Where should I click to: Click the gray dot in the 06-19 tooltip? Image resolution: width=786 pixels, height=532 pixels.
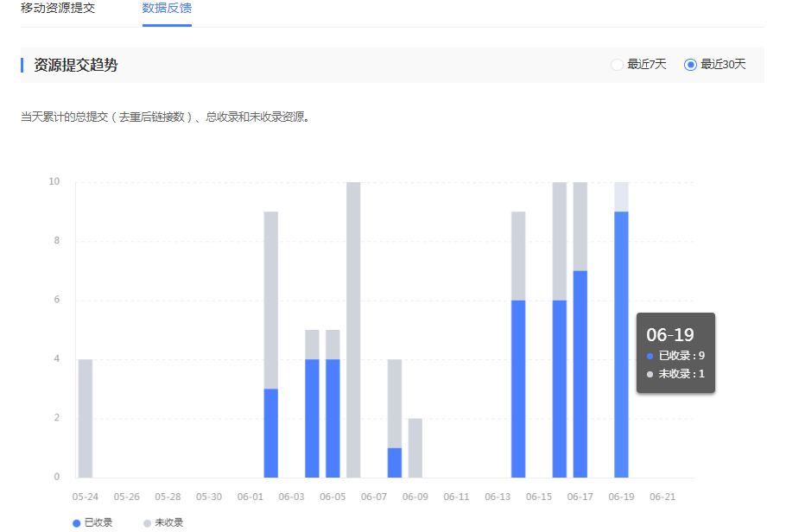649,375
